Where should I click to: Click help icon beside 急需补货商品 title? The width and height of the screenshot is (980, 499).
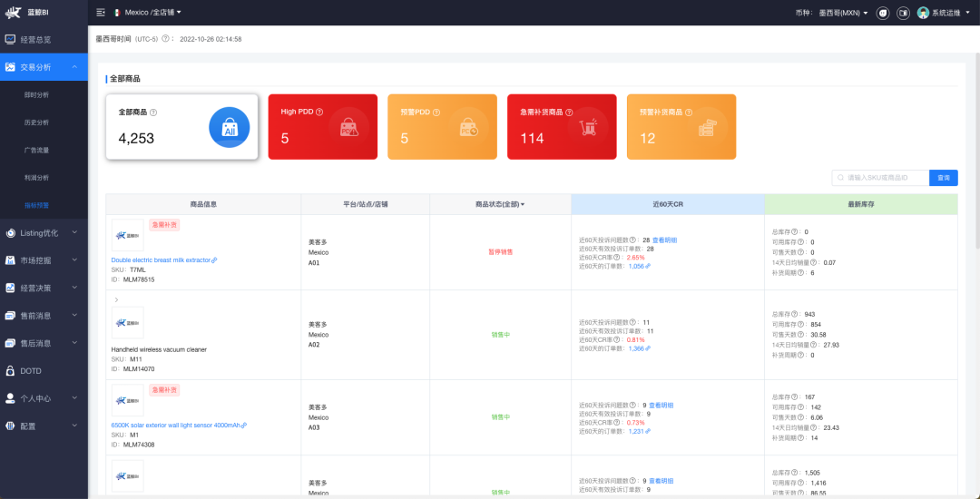569,113
